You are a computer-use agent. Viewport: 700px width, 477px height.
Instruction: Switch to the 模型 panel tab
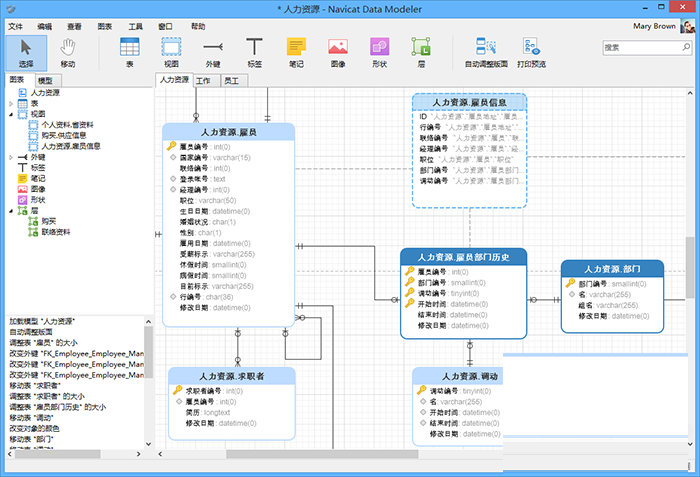(48, 80)
